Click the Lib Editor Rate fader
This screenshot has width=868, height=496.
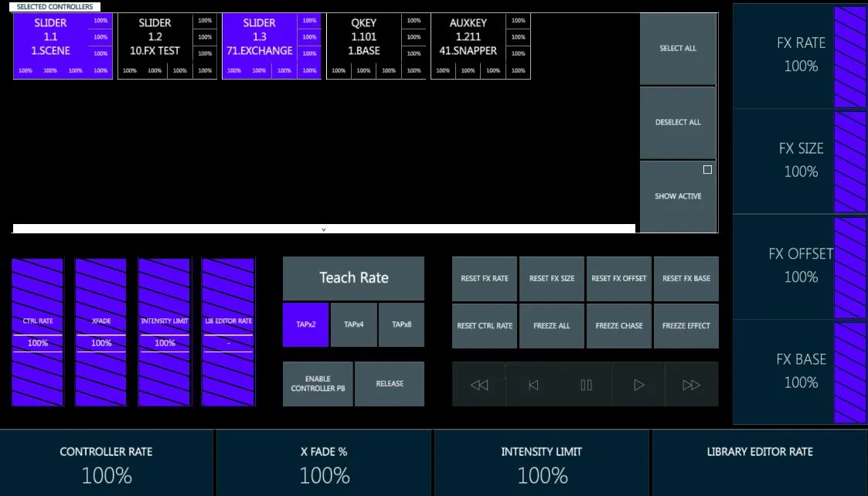click(x=228, y=331)
